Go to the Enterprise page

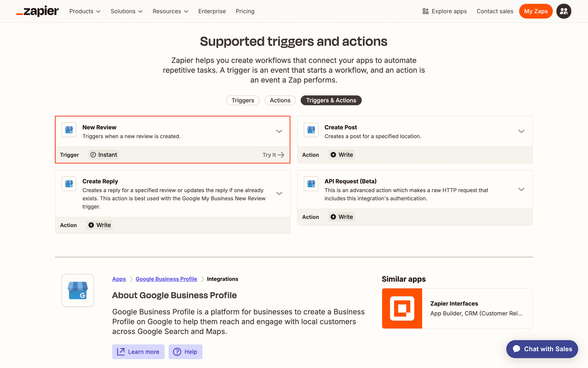[212, 11]
